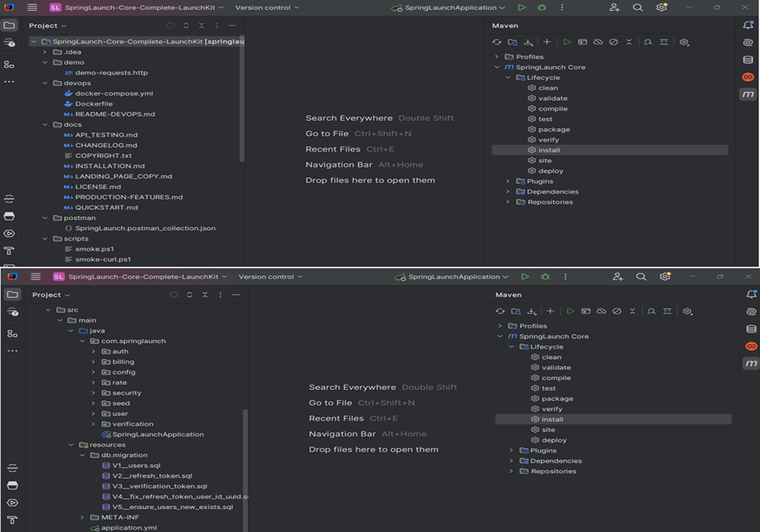Expand META-INF folder in bottom window
Viewport: 760px width, 532px height.
(x=82, y=518)
